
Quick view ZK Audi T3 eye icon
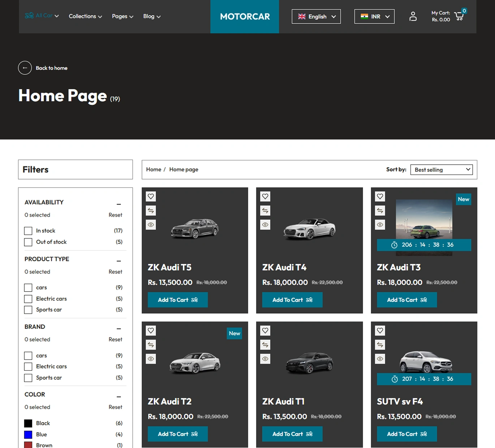coord(380,225)
